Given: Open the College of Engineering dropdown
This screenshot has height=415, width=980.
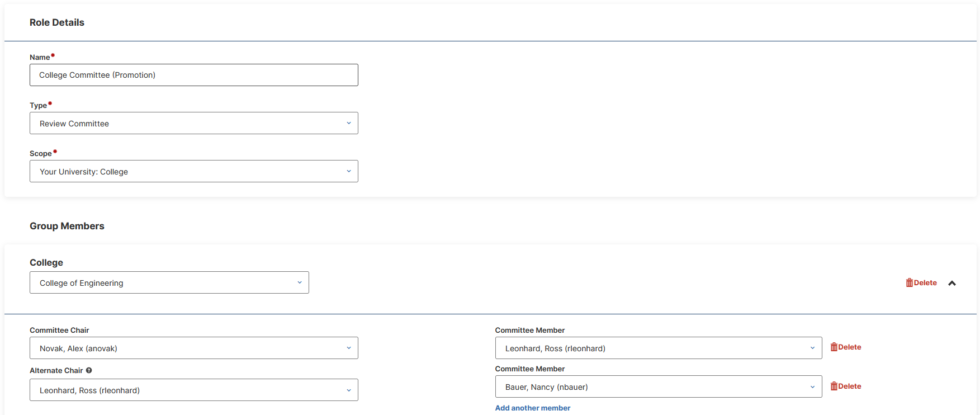Looking at the screenshot, I should [x=169, y=282].
